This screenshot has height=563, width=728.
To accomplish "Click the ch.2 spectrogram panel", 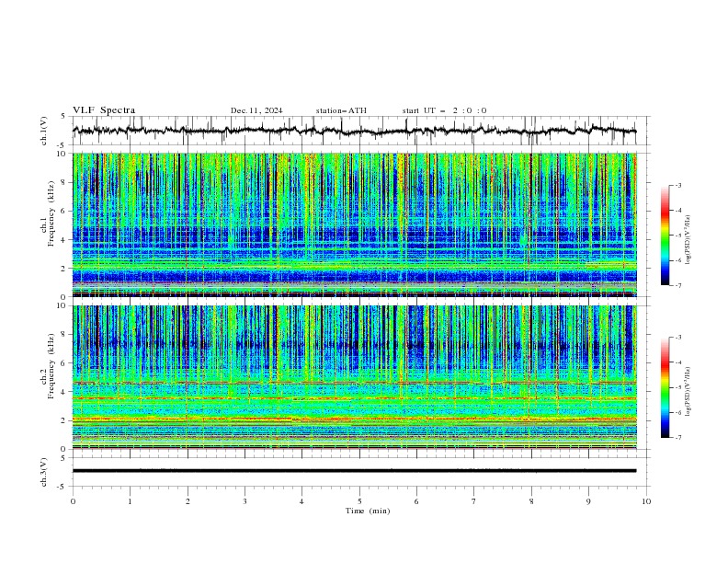I will (x=354, y=377).
